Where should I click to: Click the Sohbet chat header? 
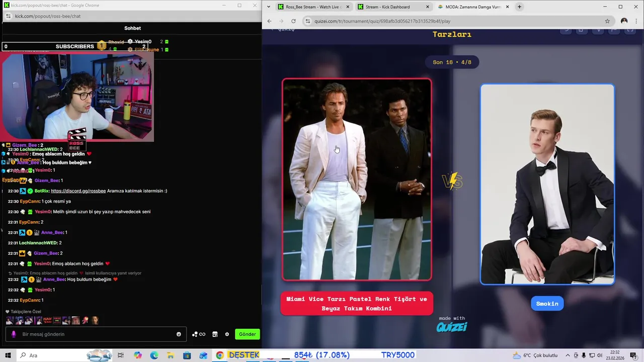pyautogui.click(x=132, y=28)
